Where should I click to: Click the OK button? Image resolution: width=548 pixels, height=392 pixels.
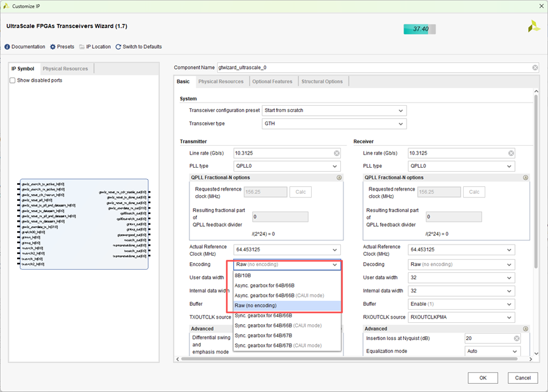click(483, 378)
